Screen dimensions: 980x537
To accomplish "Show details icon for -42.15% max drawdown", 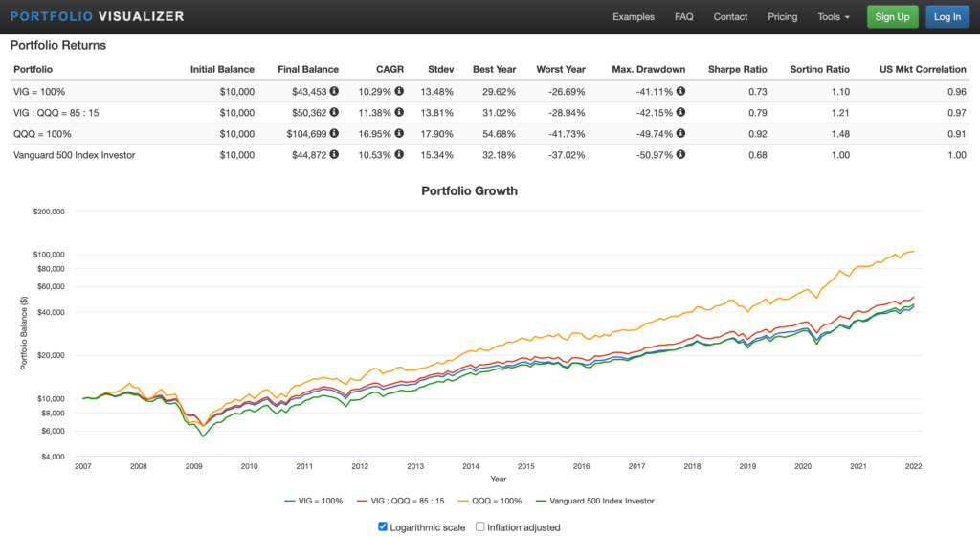I will [x=680, y=113].
